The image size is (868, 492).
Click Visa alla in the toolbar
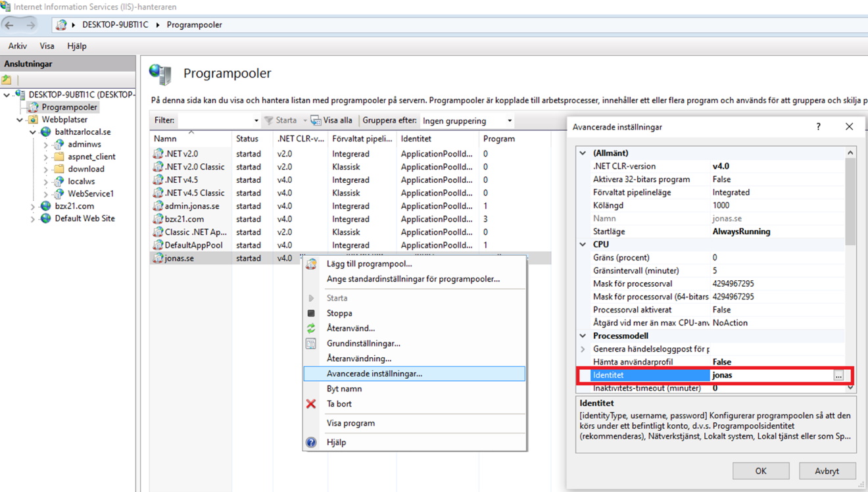pyautogui.click(x=332, y=120)
